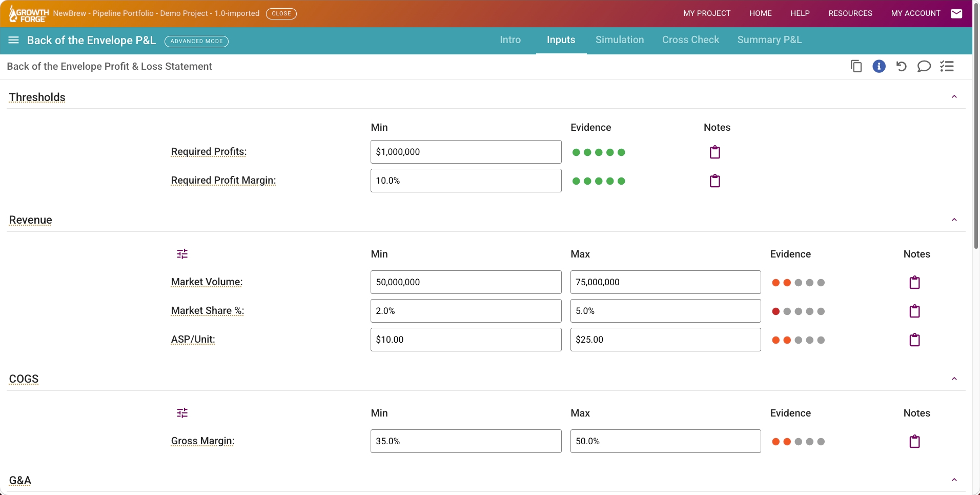Open notes clipboard for Market Share %
The image size is (980, 495).
915,311
